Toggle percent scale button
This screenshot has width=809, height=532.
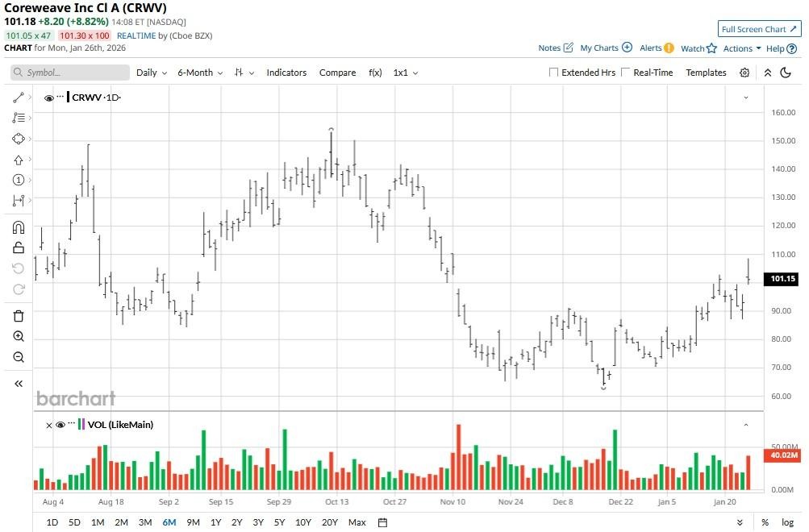coord(765,522)
